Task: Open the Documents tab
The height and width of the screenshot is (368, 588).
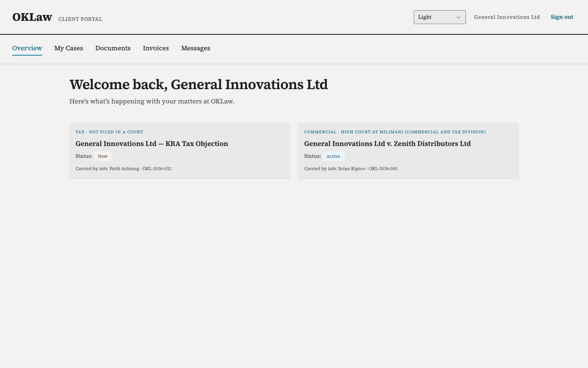Action: pos(113,48)
